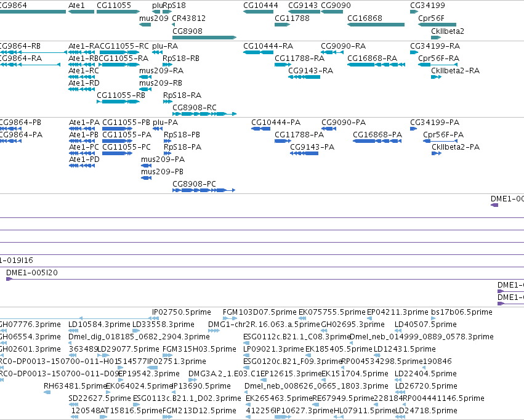The image size is (524, 420).
Task: Select the DME1-005I20 BAC arrow glyph
Action: point(9,279)
